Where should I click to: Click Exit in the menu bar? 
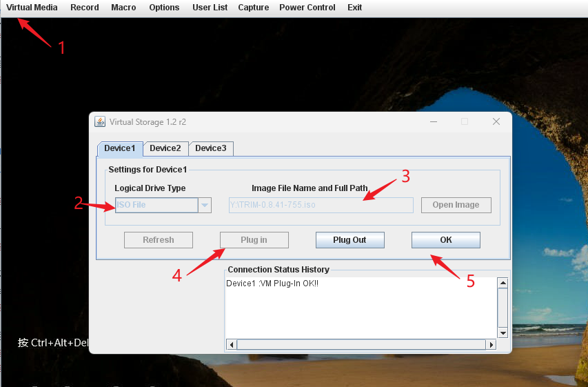355,8
